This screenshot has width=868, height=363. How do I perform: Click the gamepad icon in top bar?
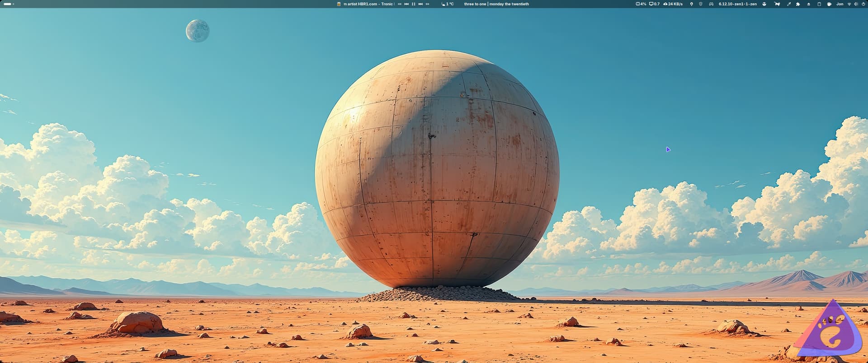coord(711,4)
